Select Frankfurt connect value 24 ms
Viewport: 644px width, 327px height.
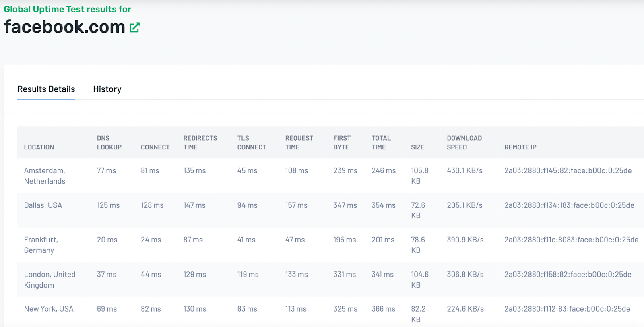pos(151,240)
